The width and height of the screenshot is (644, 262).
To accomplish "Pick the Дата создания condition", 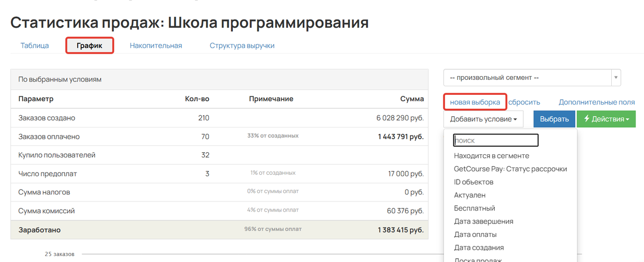I will [479, 248].
